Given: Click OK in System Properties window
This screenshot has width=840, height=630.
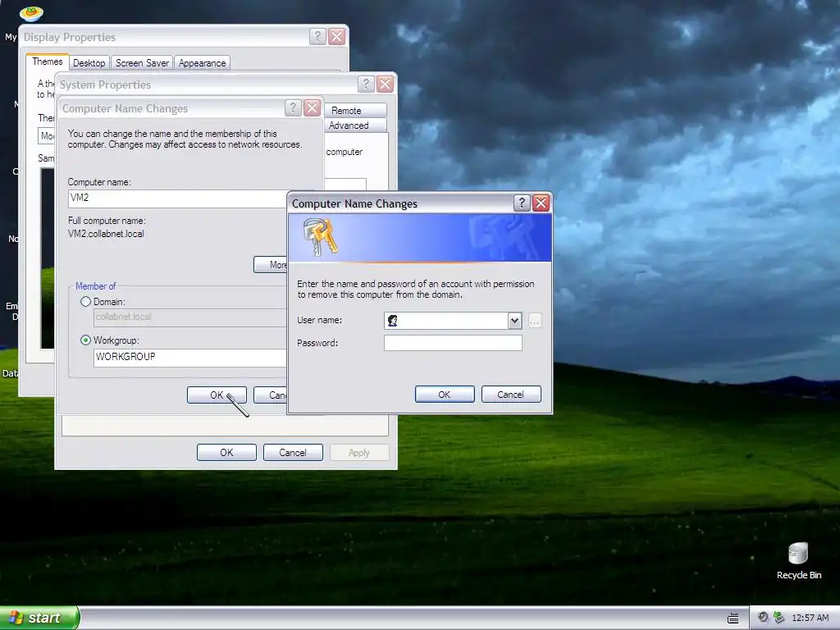Looking at the screenshot, I should [x=226, y=453].
